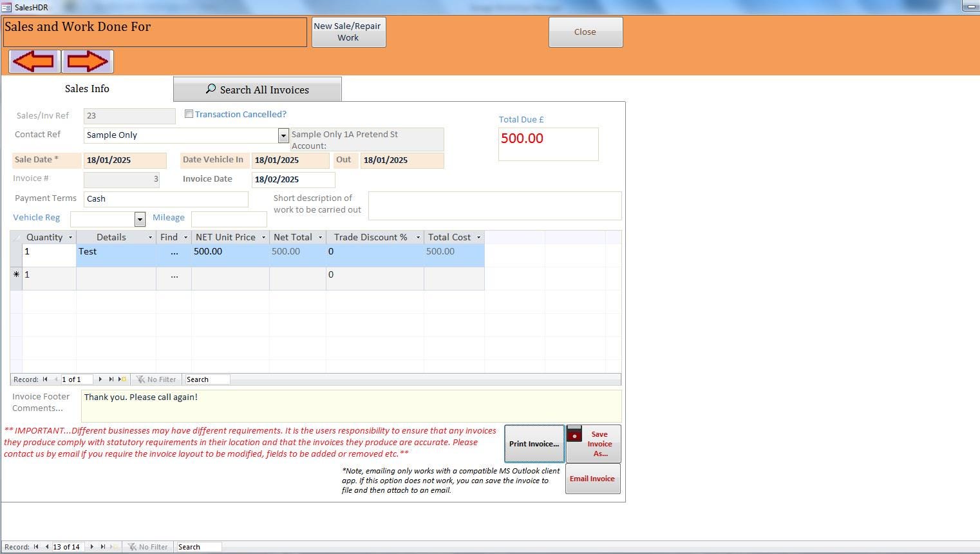Click inside the grid's Search field

pos(206,379)
